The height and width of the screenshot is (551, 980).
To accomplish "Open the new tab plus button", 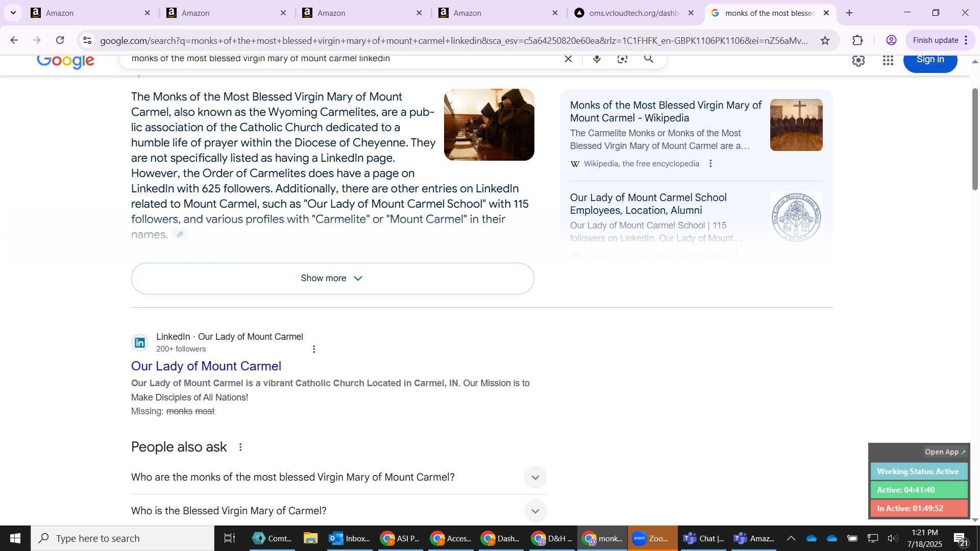I will click(849, 13).
